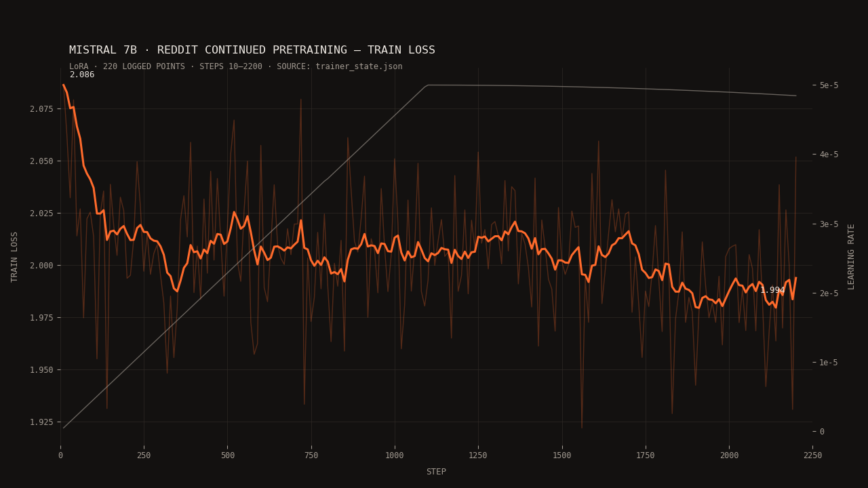Click the final loss annotation 1.994

(x=772, y=290)
